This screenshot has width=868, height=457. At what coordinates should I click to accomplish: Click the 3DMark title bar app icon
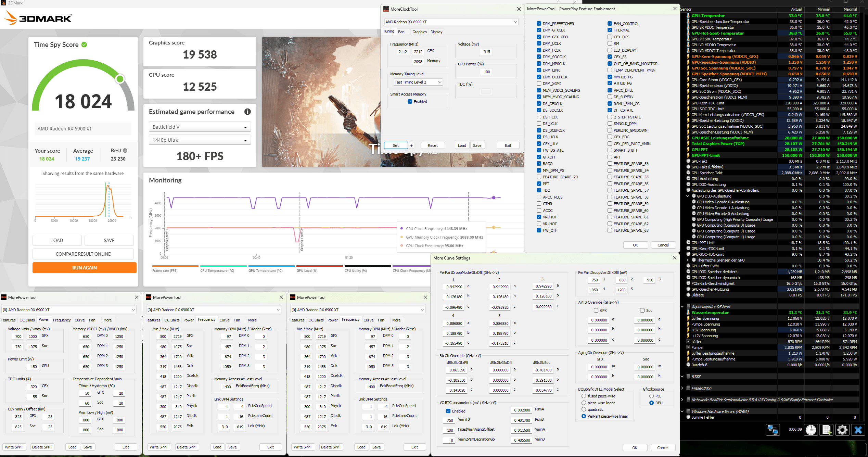coord(3,3)
